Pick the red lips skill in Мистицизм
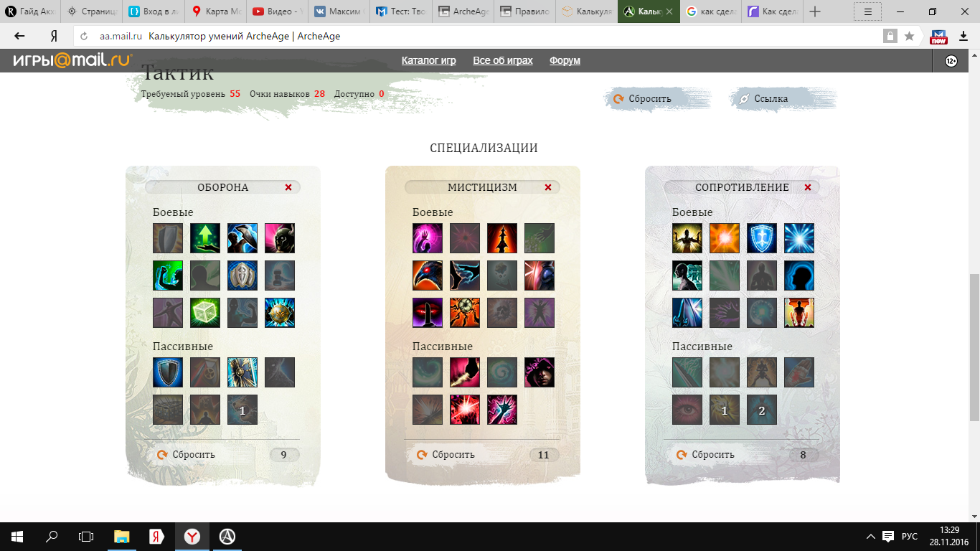 (428, 313)
